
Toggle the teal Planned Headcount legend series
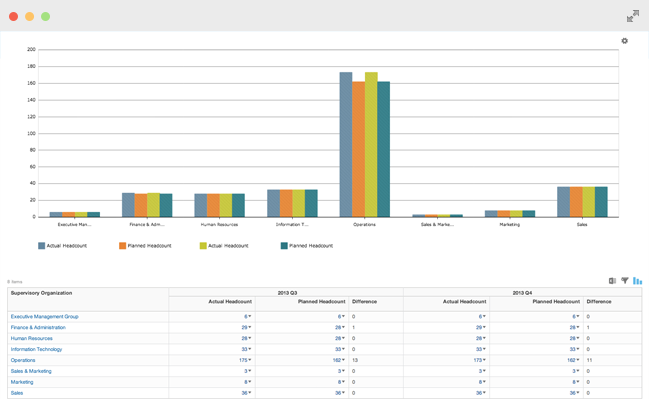pos(307,246)
